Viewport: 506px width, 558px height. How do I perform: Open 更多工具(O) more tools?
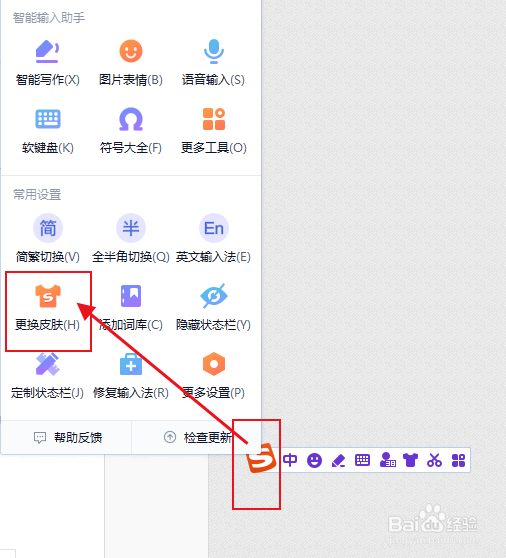pyautogui.click(x=214, y=131)
